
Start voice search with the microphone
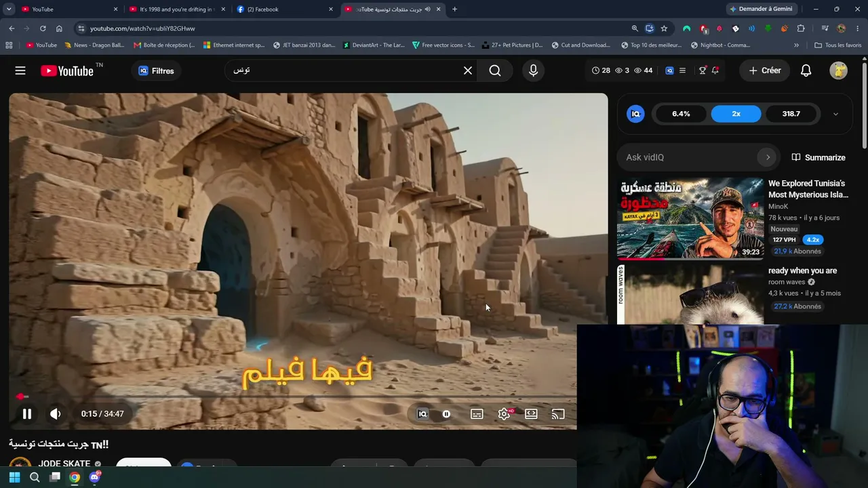coord(533,70)
